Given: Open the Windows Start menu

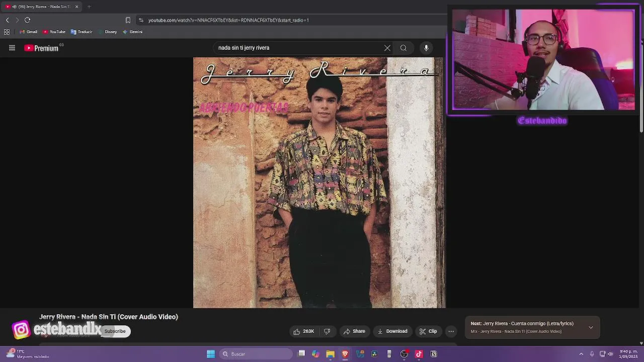Looking at the screenshot, I should point(211,354).
